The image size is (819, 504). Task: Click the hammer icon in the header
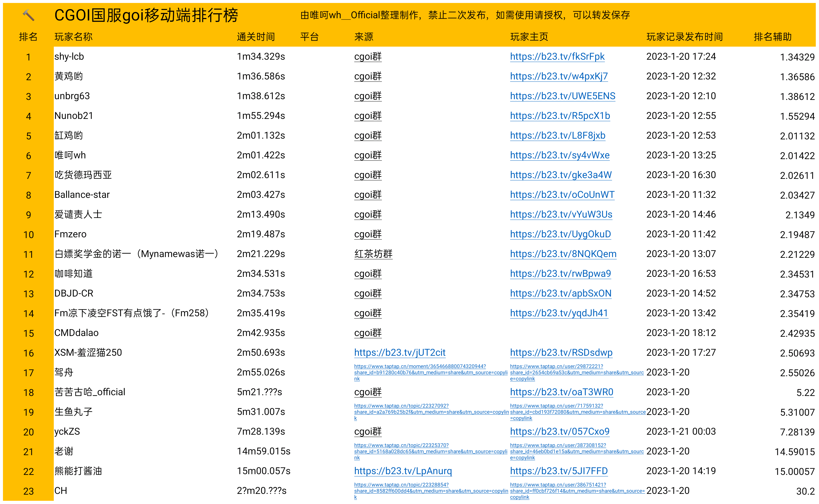click(28, 15)
